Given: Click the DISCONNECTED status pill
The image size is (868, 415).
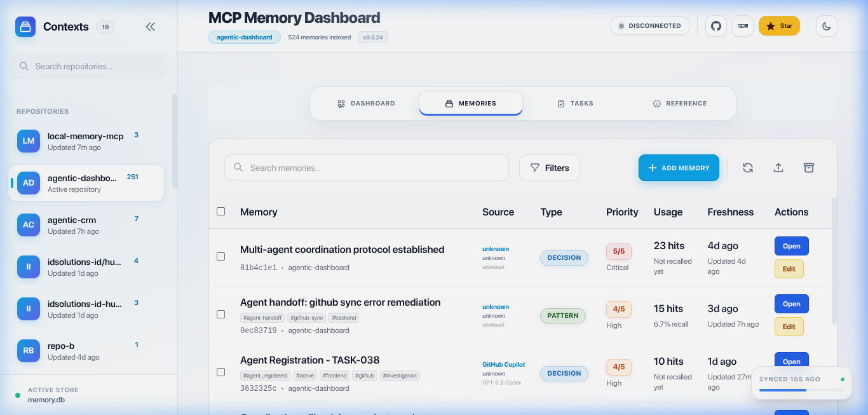Looking at the screenshot, I should pyautogui.click(x=649, y=26).
